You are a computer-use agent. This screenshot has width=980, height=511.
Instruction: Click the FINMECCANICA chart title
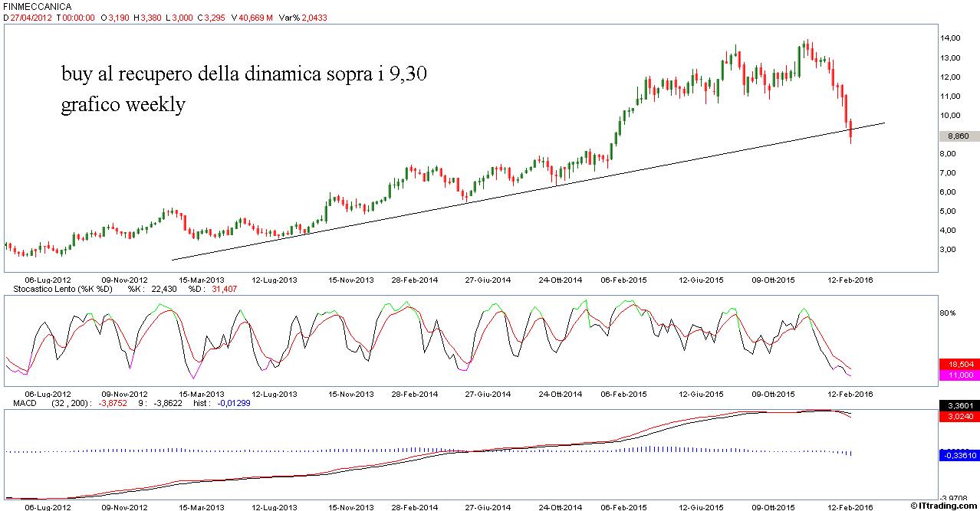click(38, 7)
